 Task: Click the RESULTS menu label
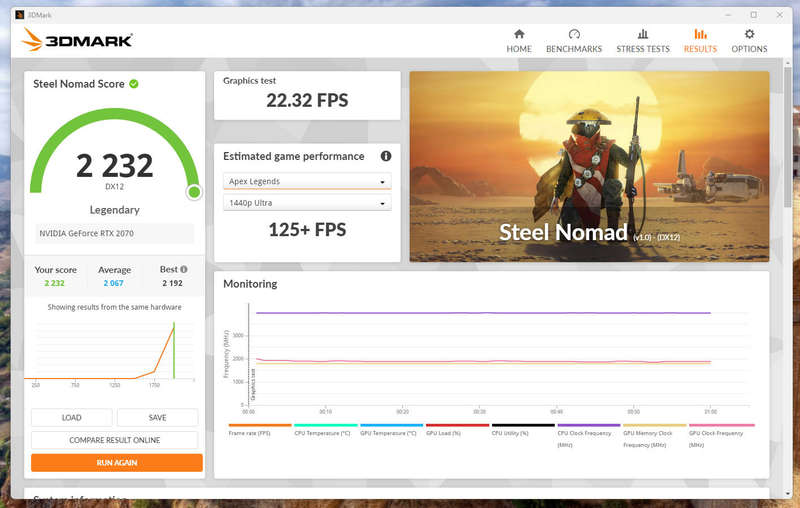click(700, 49)
